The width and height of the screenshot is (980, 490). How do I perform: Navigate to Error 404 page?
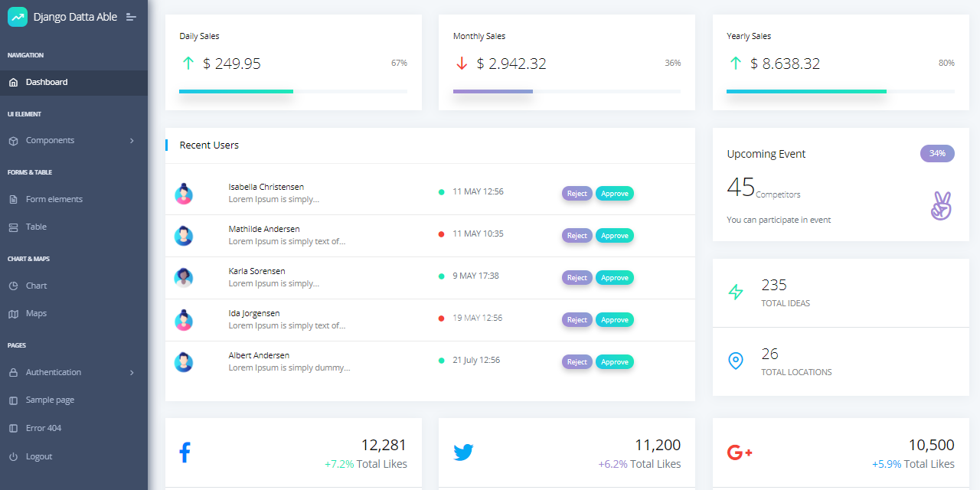(x=44, y=427)
